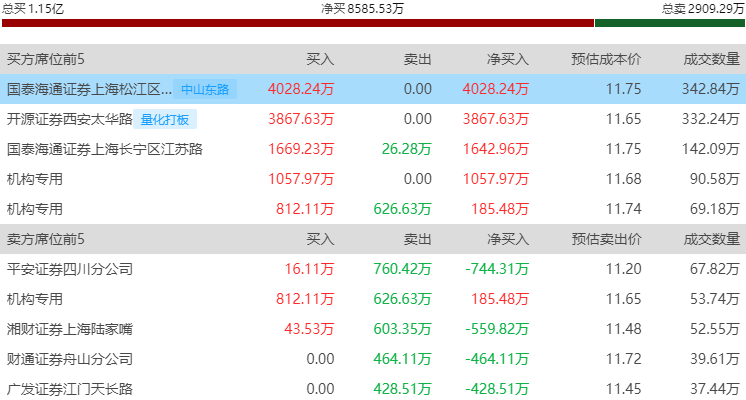The width and height of the screenshot is (746, 400).
Task: Open 国泰海通证券上海长宁区江苏路 seat name
Action: point(105,149)
